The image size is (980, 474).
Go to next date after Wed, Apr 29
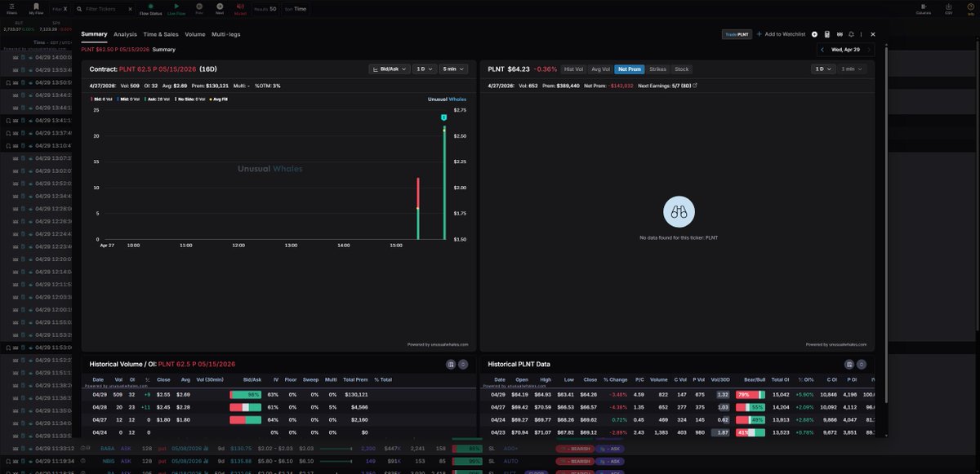[869, 50]
